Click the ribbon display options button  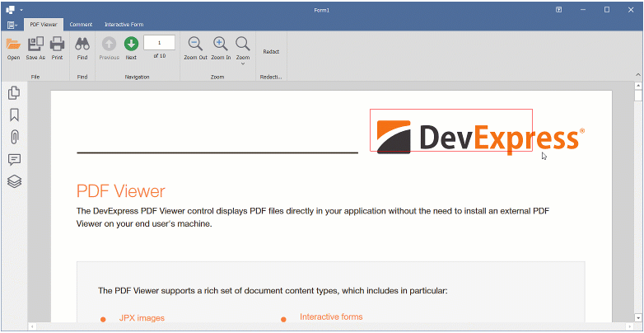(558, 9)
